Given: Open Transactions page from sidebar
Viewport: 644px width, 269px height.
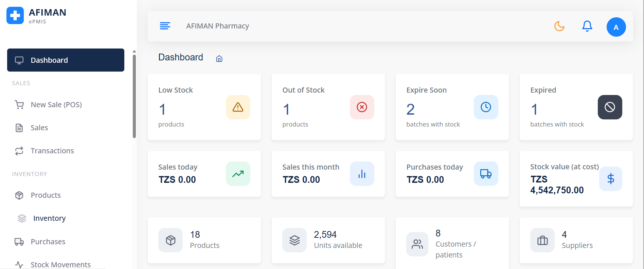Looking at the screenshot, I should [x=66, y=151].
